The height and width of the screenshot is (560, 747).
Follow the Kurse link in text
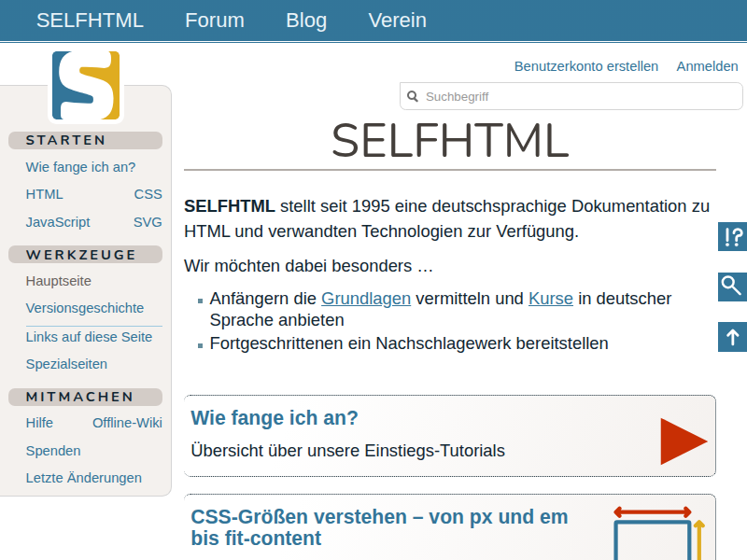[551, 299]
